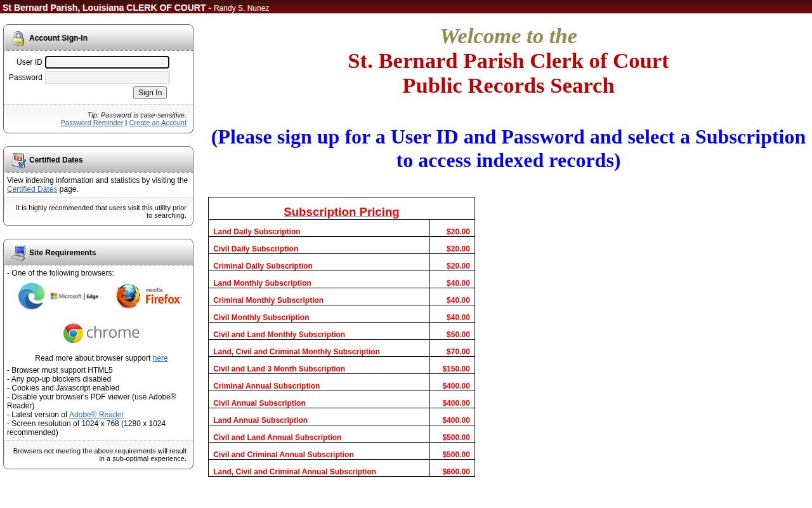Click the Certified Dates calendar icon
This screenshot has height=508, width=812.
[18, 161]
